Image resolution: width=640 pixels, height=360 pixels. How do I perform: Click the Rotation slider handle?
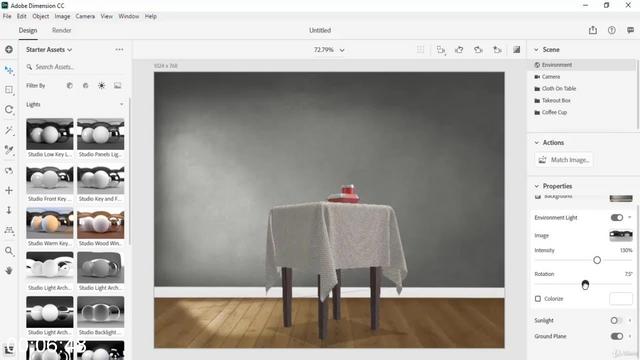tap(585, 284)
